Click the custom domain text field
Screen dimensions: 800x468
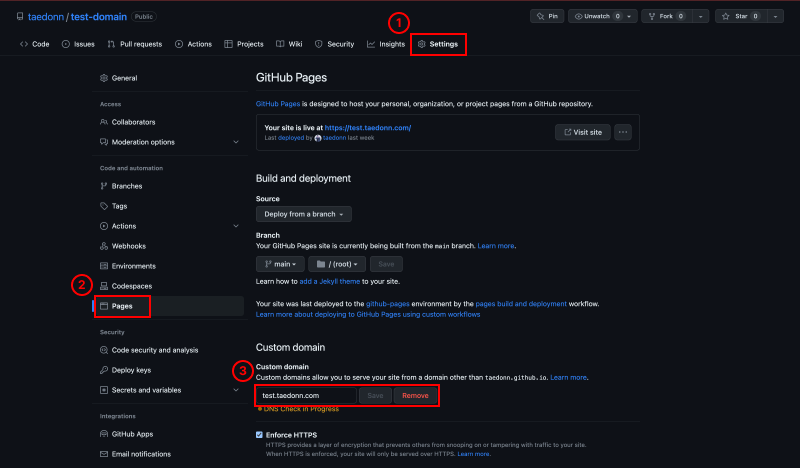click(x=306, y=396)
